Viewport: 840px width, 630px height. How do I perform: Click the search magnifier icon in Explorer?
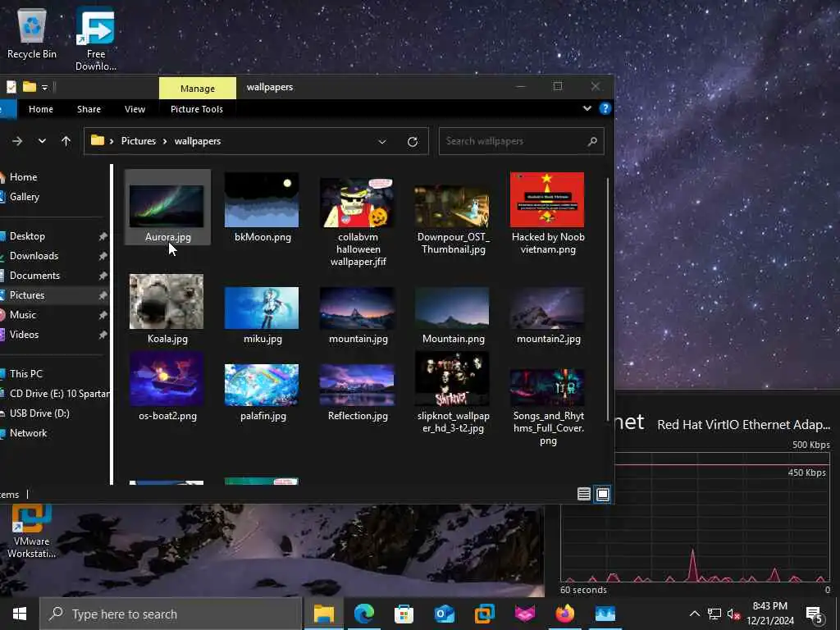[x=592, y=141]
